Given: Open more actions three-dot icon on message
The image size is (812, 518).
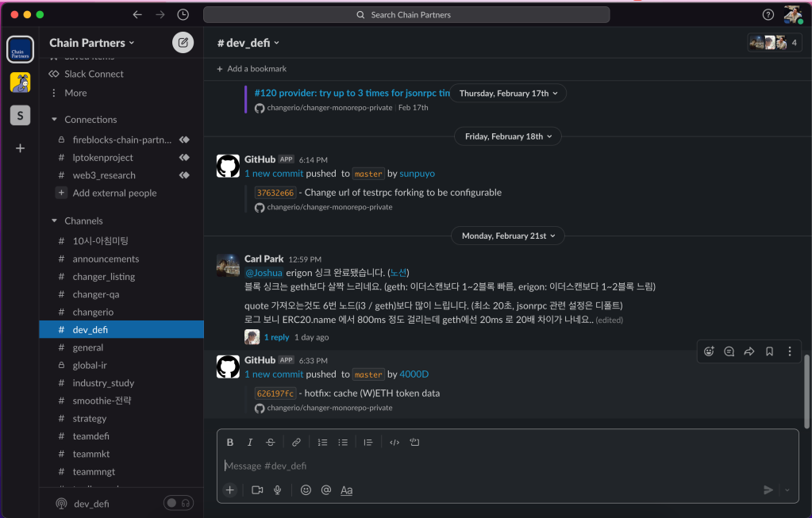Looking at the screenshot, I should 790,351.
